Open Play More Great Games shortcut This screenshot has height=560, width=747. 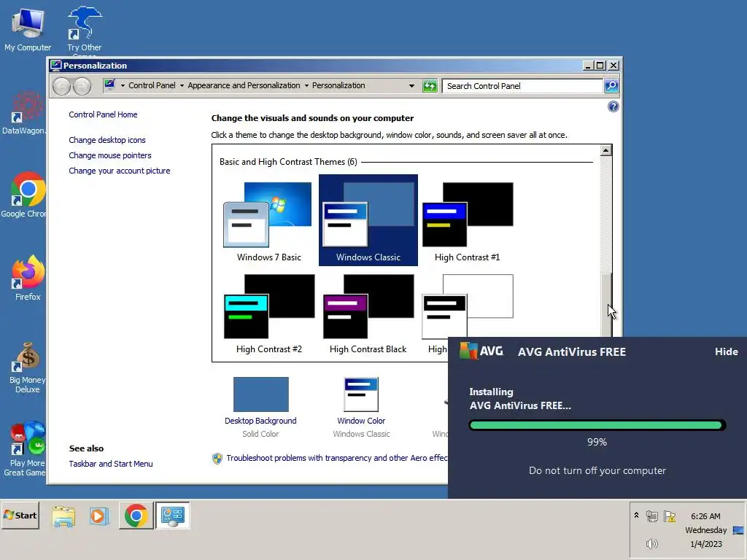click(26, 448)
